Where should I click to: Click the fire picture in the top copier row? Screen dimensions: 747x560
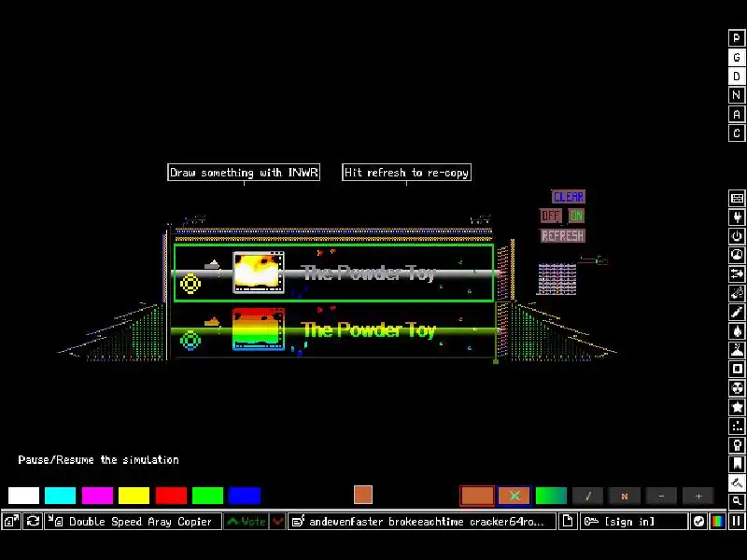pyautogui.click(x=259, y=273)
